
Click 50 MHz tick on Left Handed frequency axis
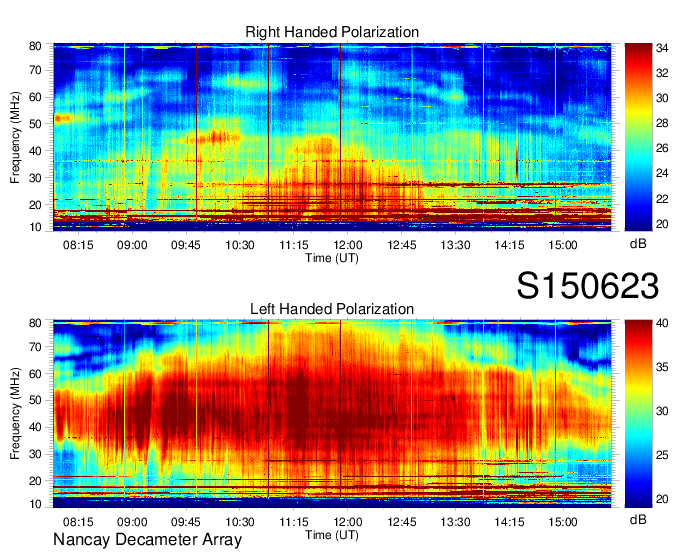coord(35,401)
